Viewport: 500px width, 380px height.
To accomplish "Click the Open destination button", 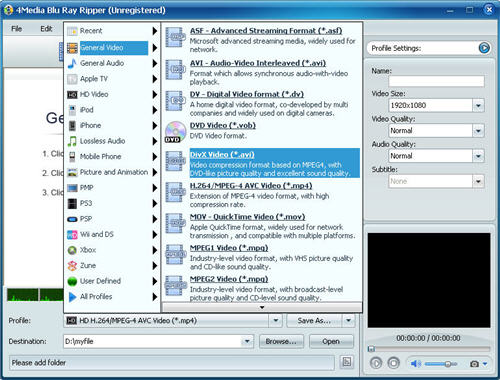I will pyautogui.click(x=331, y=341).
